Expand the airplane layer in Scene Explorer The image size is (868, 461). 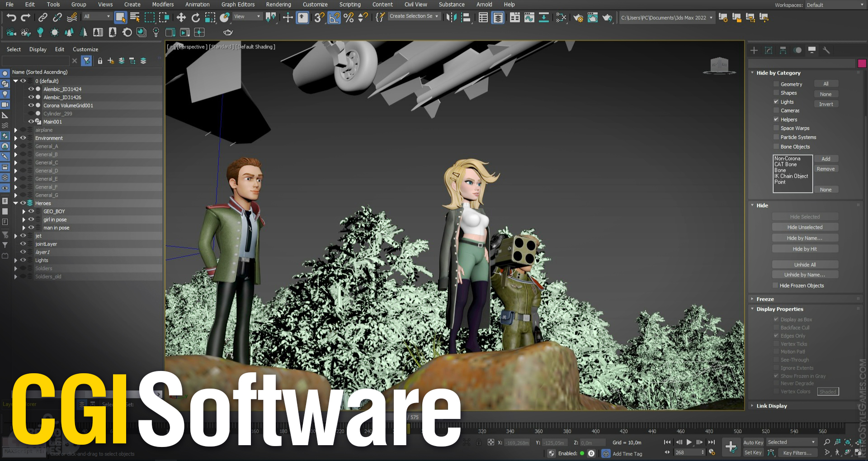tap(15, 130)
